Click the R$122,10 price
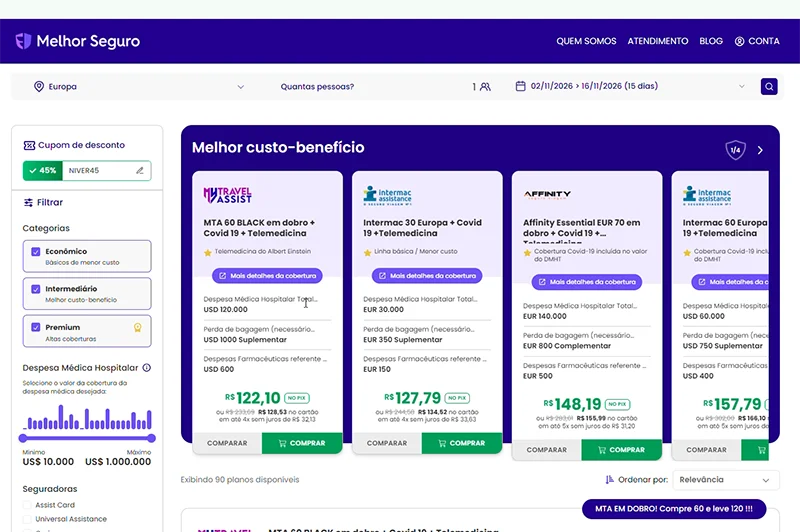 click(x=253, y=398)
